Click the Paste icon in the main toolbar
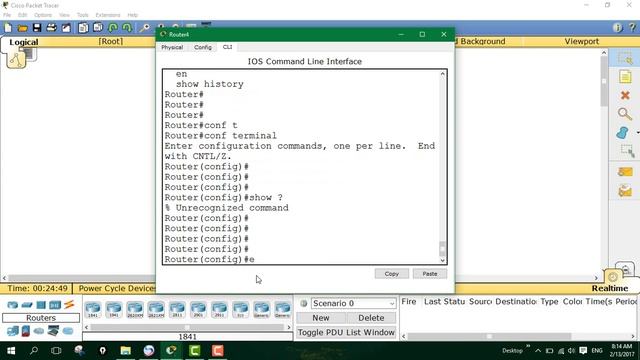This screenshot has width=640, height=360. 98,28
